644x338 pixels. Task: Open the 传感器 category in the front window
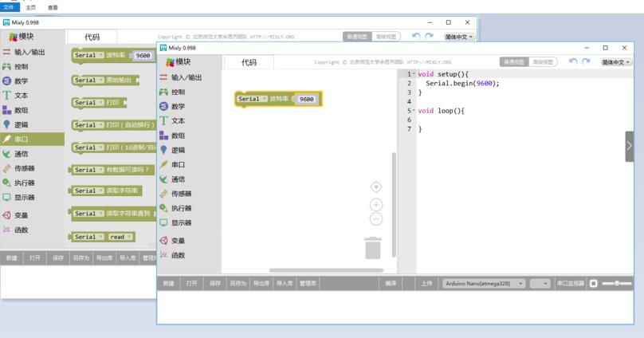(181, 194)
